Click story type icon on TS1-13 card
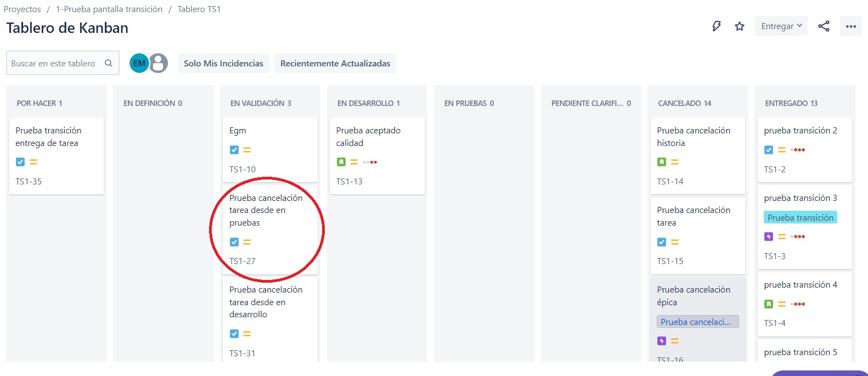This screenshot has height=376, width=868. click(341, 162)
